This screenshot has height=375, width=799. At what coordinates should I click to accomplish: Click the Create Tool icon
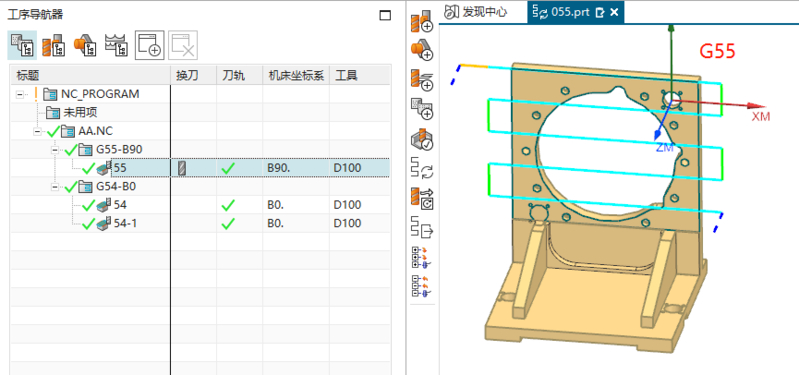tap(422, 23)
